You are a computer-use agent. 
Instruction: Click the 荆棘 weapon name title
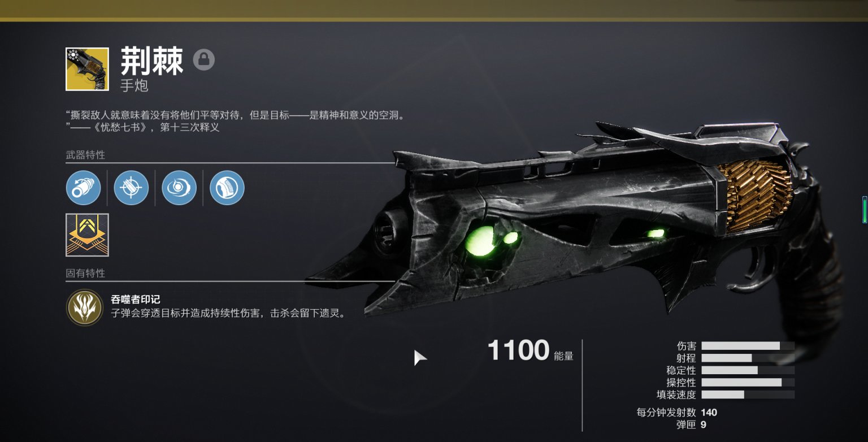(x=152, y=61)
